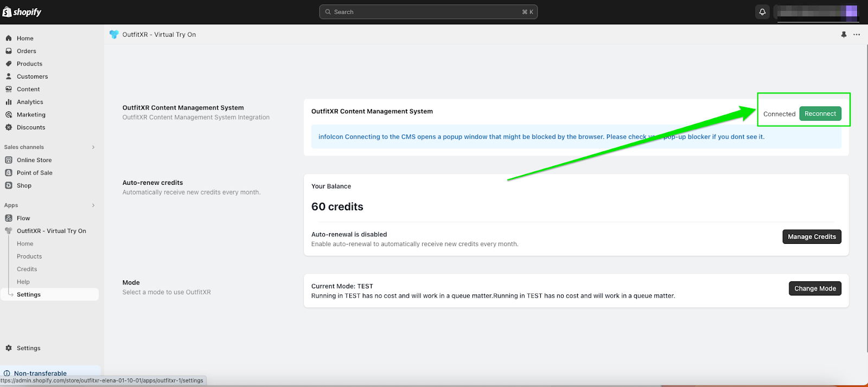
Task: Click the 'Your Balance' label
Action: tap(331, 186)
